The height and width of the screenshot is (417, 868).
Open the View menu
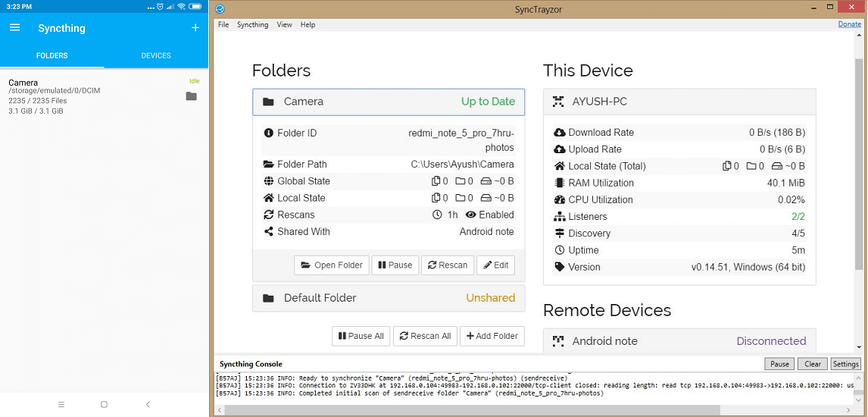[285, 24]
